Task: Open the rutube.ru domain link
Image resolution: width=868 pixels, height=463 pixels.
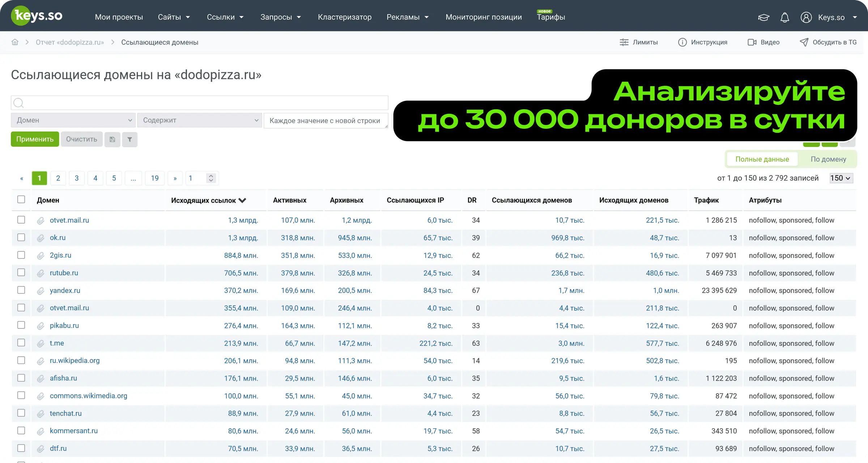Action: pos(64,273)
